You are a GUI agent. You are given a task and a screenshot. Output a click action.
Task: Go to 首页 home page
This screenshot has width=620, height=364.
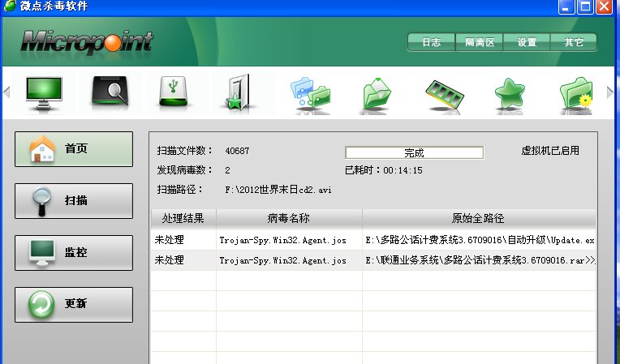coord(74,149)
